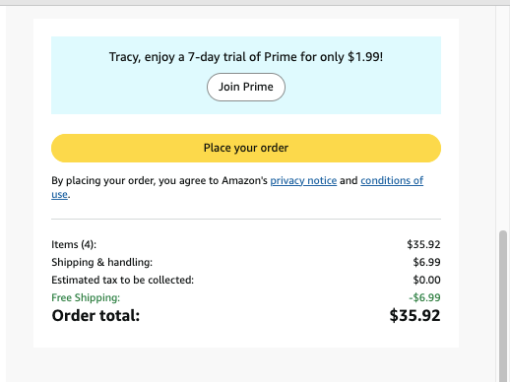This screenshot has height=382, width=510.
Task: Click the scrollbar track above the thumb
Action: (503, 117)
